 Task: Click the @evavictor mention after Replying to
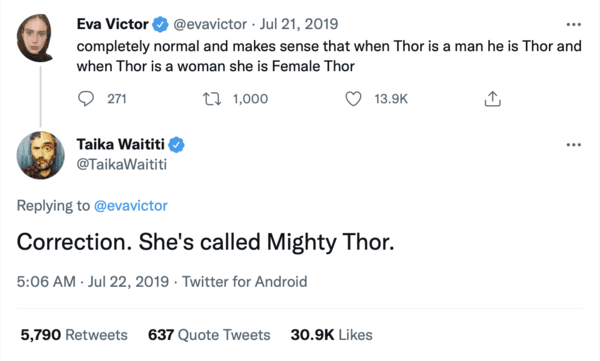pos(131,206)
